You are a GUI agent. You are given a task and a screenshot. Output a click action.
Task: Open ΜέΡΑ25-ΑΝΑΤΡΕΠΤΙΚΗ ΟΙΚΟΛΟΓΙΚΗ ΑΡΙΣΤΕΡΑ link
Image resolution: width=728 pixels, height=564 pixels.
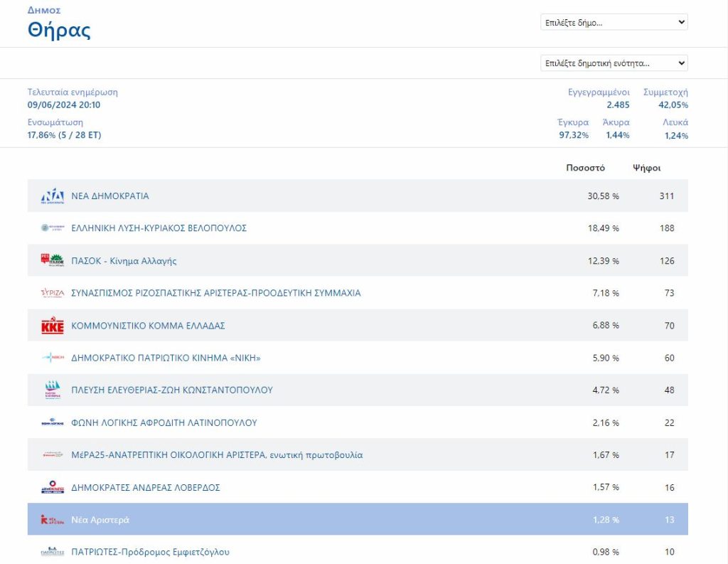click(217, 454)
